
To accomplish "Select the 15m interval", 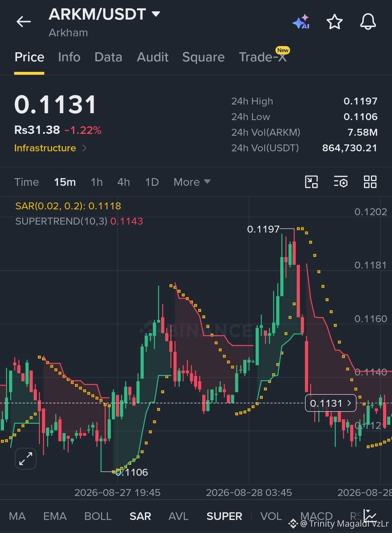I will [x=65, y=182].
